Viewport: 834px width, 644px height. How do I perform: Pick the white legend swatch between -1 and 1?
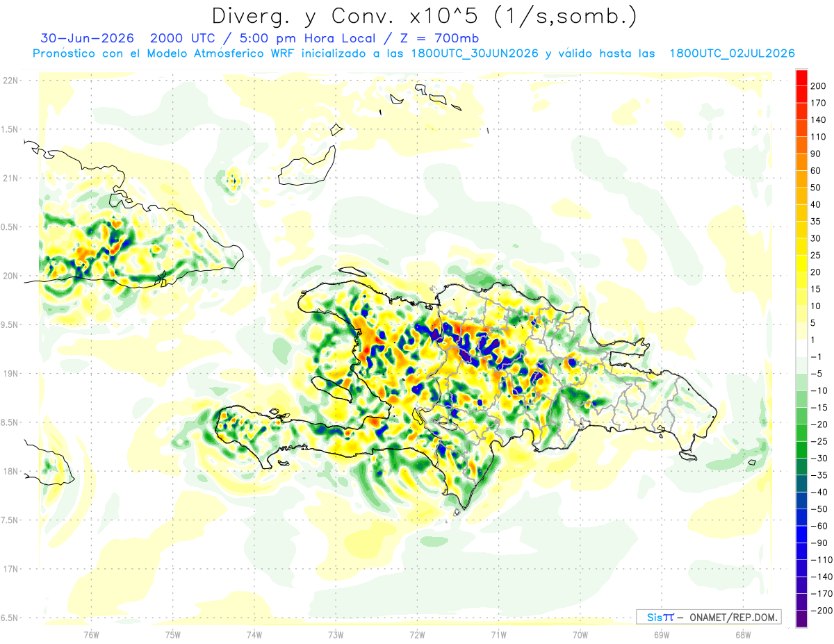pyautogui.click(x=801, y=349)
